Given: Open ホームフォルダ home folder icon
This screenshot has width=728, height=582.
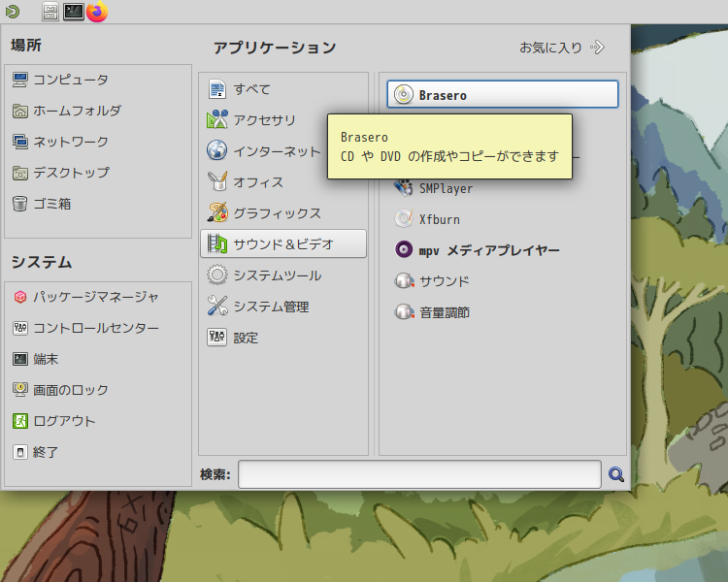Looking at the screenshot, I should pyautogui.click(x=20, y=111).
